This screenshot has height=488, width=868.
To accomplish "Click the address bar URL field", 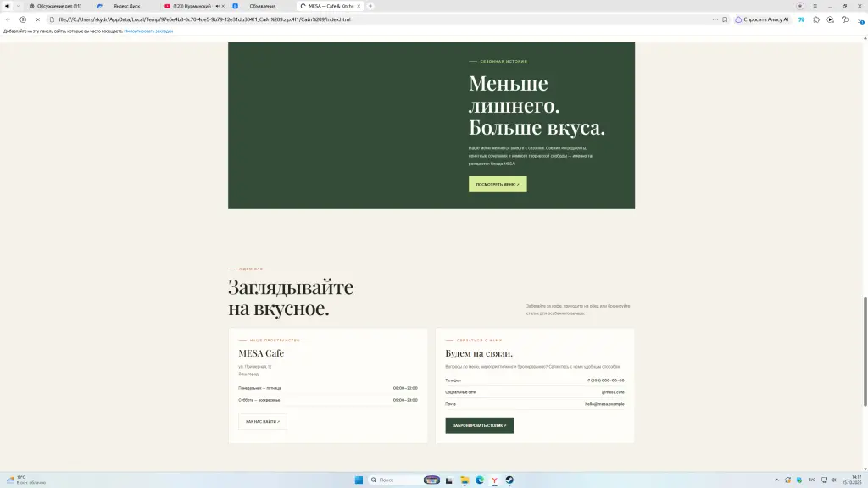I will 382,19.
